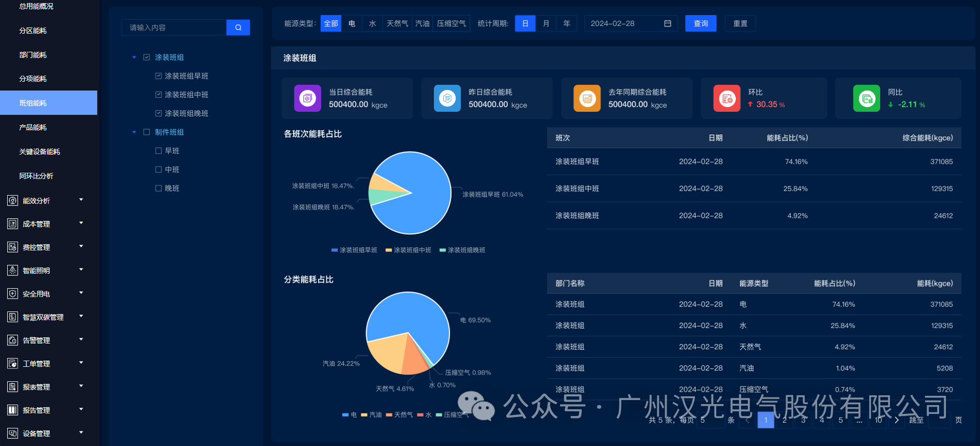Viewport: 980px width, 446px height.
Task: Click the red 环比 card icon
Action: (727, 98)
